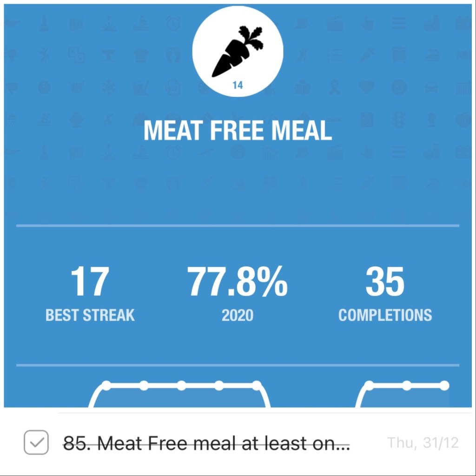Click the number 14 under the carrot
476x476 pixels.
(x=238, y=86)
